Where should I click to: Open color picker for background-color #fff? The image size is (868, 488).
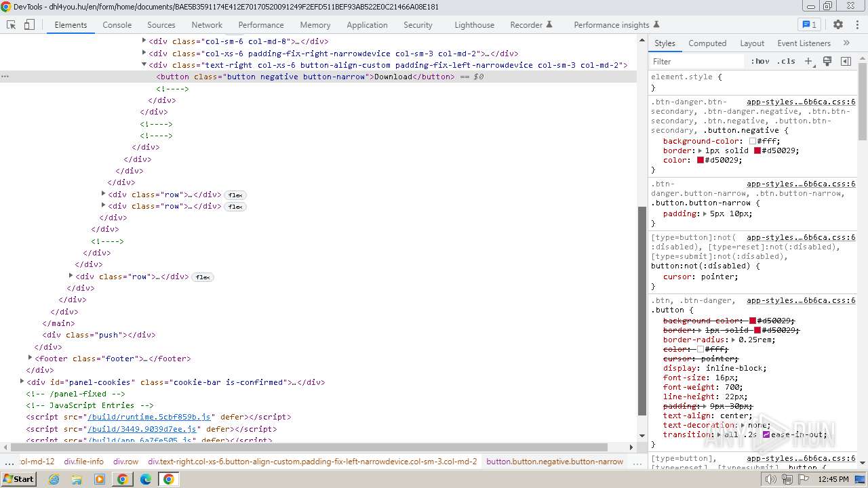pyautogui.click(x=752, y=141)
